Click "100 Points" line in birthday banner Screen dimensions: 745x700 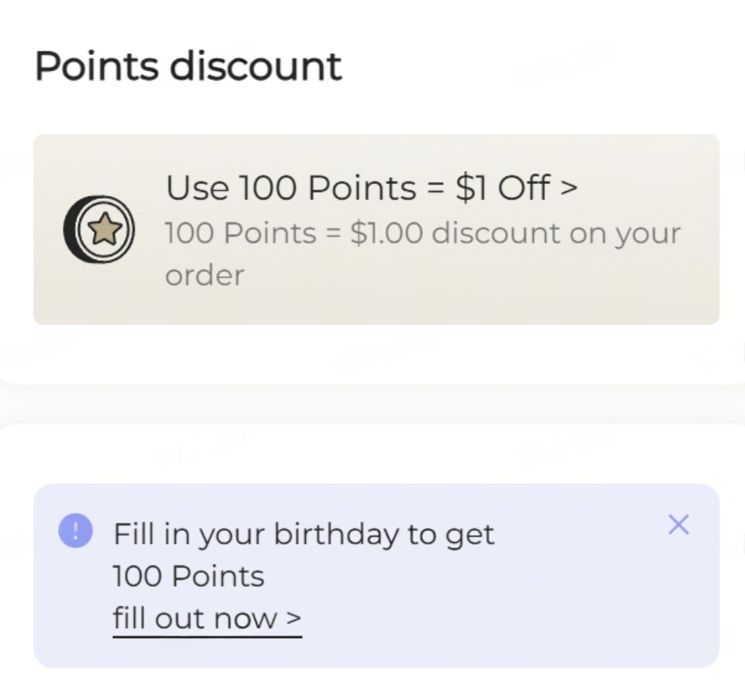[188, 576]
